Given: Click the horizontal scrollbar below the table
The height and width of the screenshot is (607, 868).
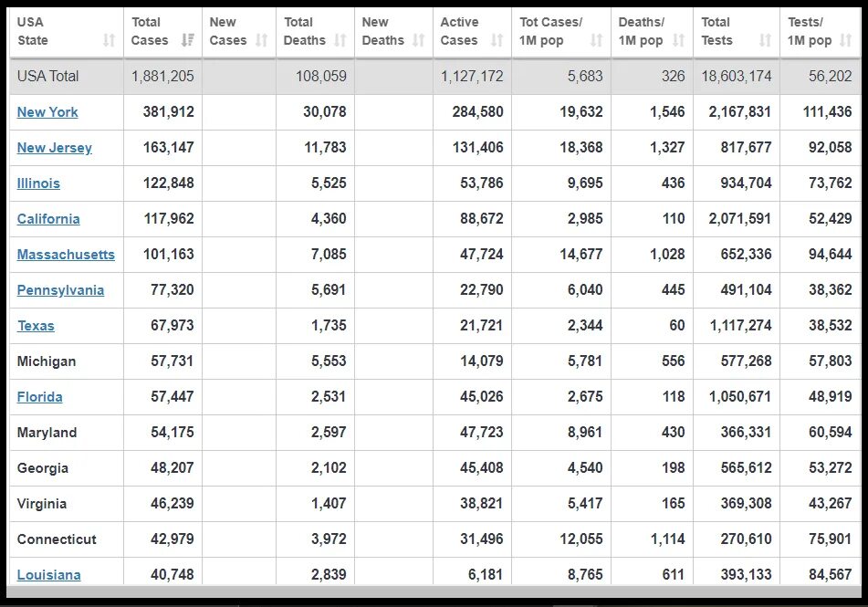Looking at the screenshot, I should (434, 591).
